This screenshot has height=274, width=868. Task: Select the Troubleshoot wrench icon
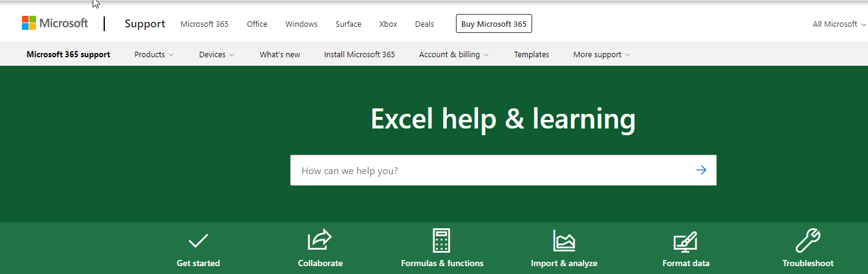click(x=808, y=241)
